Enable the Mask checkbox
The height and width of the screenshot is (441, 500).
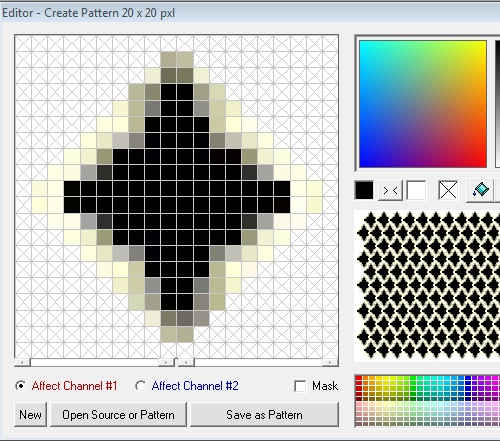pyautogui.click(x=300, y=386)
